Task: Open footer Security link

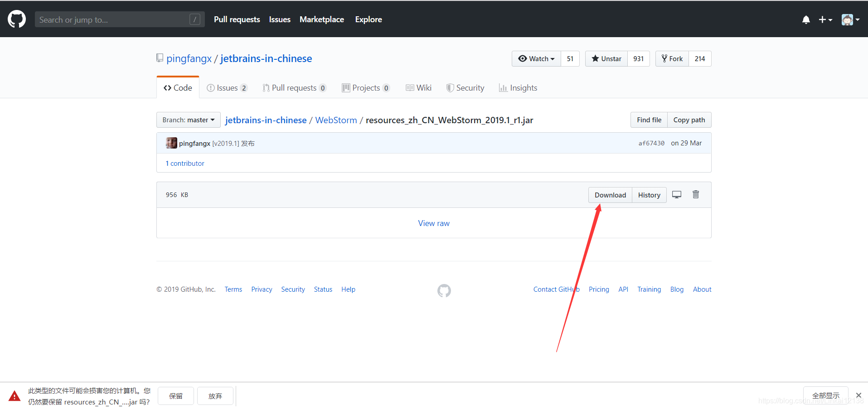Action: coord(293,289)
